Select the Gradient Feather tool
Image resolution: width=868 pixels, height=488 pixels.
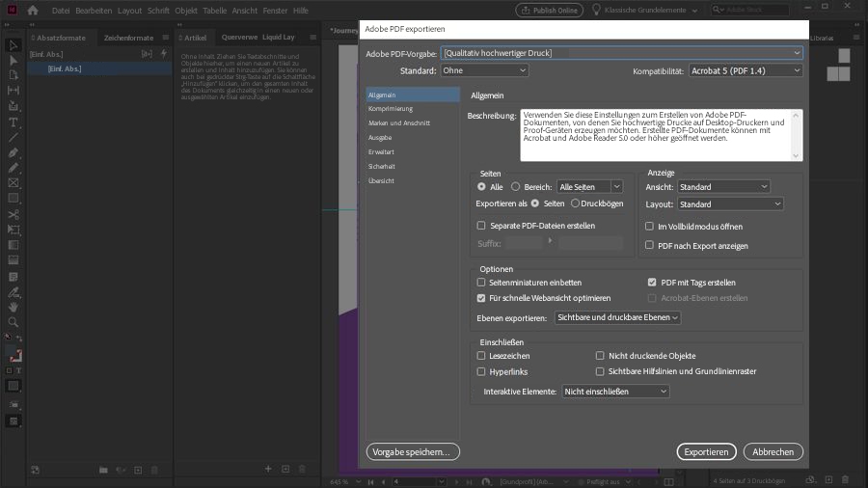tap(14, 260)
